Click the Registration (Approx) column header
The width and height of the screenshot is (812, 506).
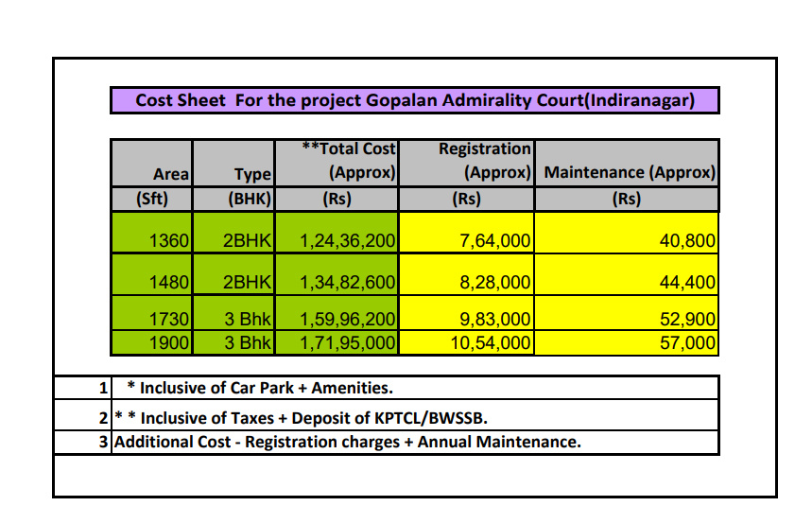pos(466,162)
